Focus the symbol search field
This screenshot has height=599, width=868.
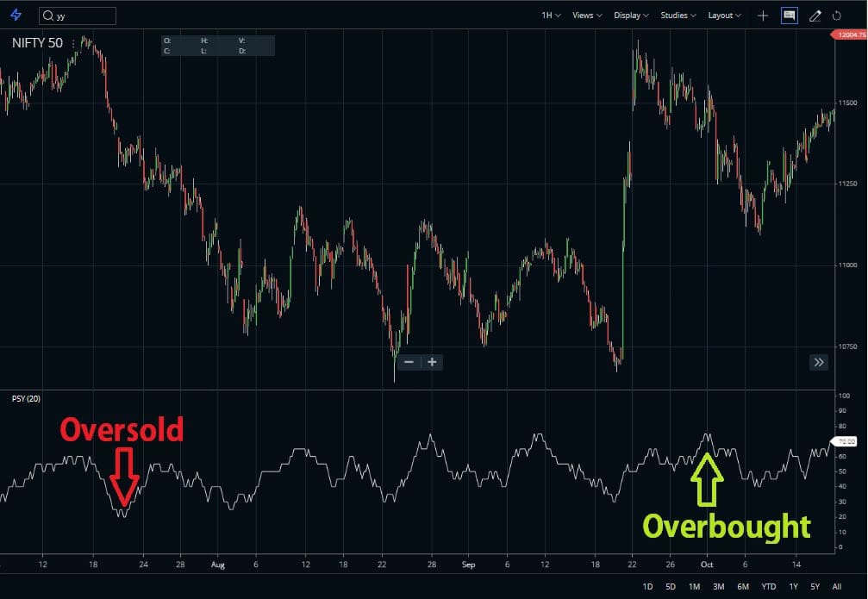(x=78, y=16)
